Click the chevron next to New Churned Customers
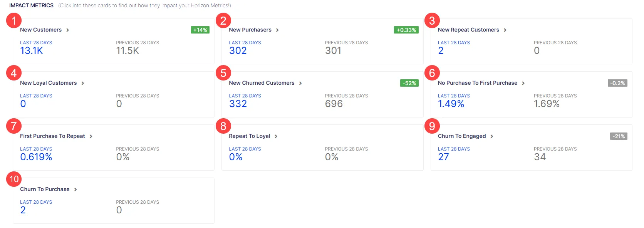644x228 pixels. coord(300,83)
